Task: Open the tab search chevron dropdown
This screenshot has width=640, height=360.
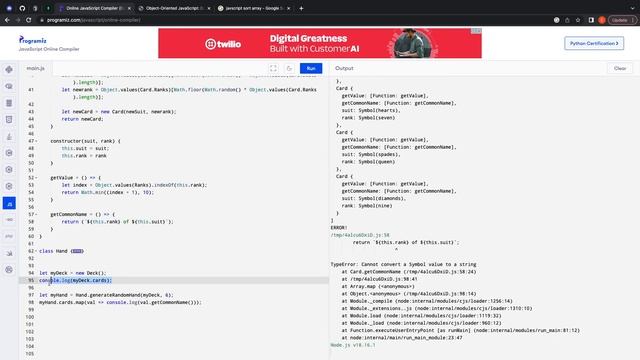Action: (x=632, y=8)
